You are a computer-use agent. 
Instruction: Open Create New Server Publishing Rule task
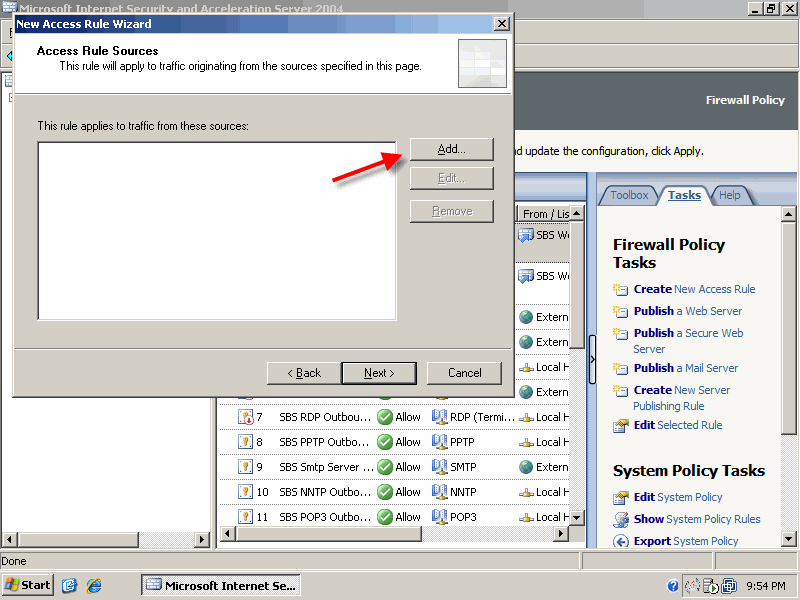682,398
